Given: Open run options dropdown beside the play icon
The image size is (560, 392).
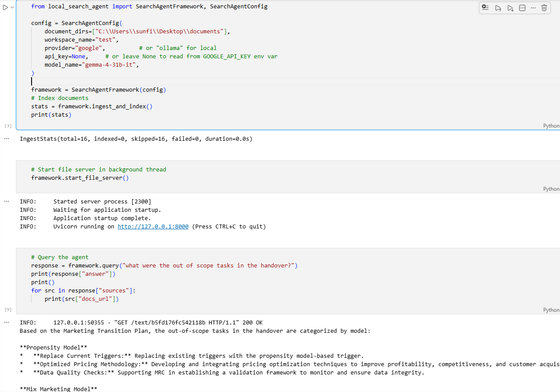Looking at the screenshot, I should pyautogui.click(x=12, y=7).
